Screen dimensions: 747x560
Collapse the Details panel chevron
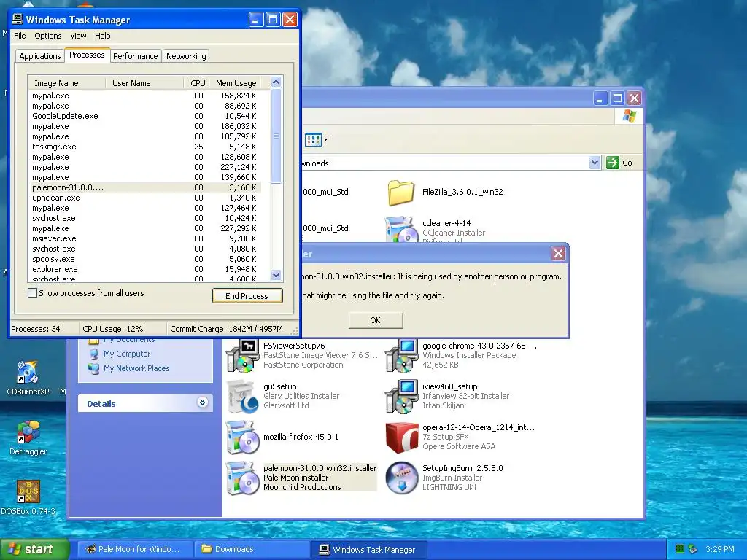202,402
